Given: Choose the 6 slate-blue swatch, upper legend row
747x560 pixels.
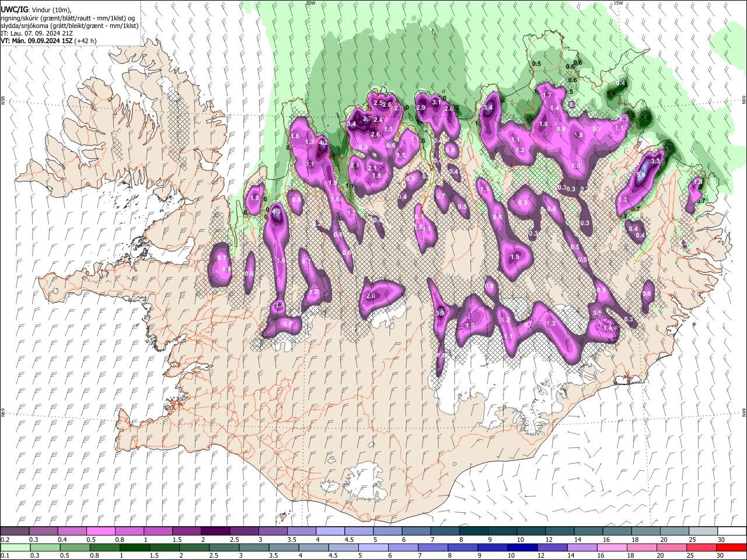Looking at the screenshot, I should pyautogui.click(x=416, y=531).
